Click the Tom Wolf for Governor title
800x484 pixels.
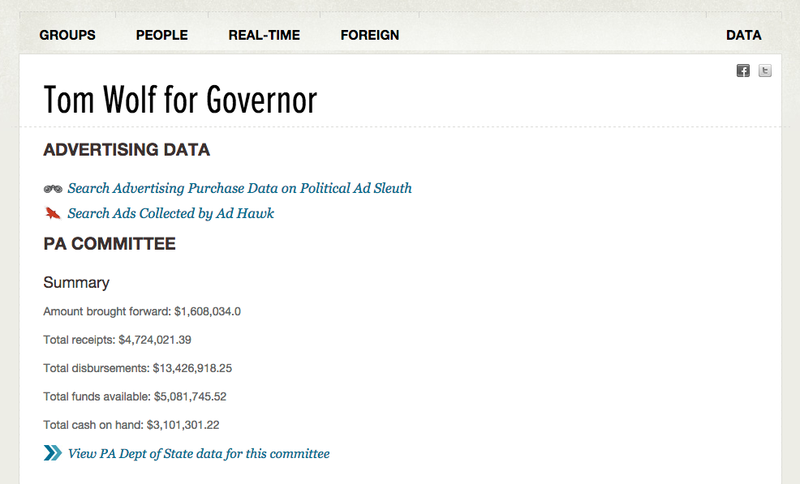180,100
